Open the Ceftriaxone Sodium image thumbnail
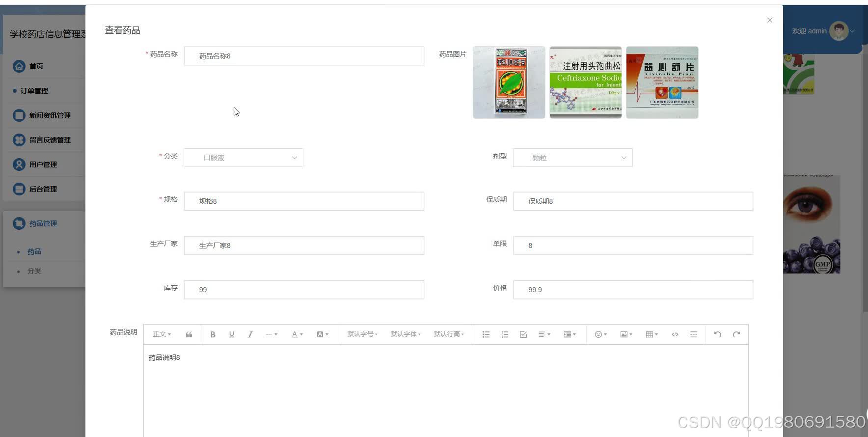This screenshot has width=868, height=437. coord(586,82)
